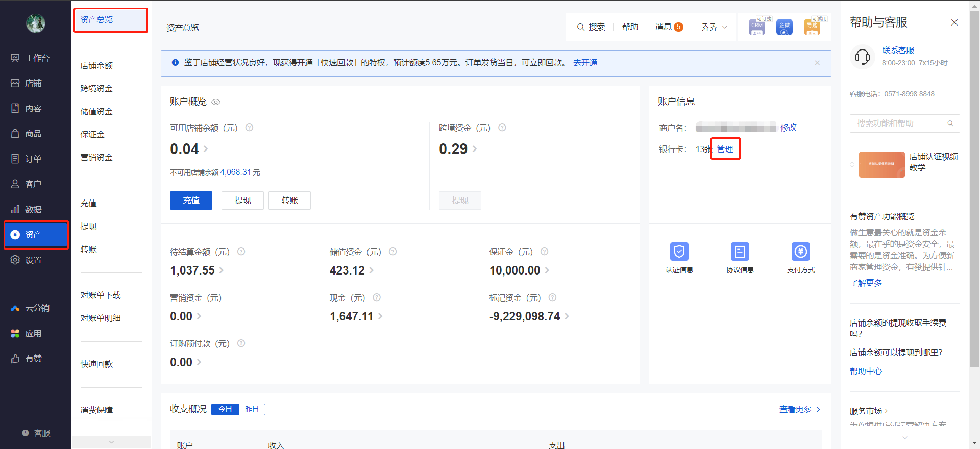The height and width of the screenshot is (449, 980).
Task: Expand the 乔乔 account dropdown
Action: pos(714,27)
